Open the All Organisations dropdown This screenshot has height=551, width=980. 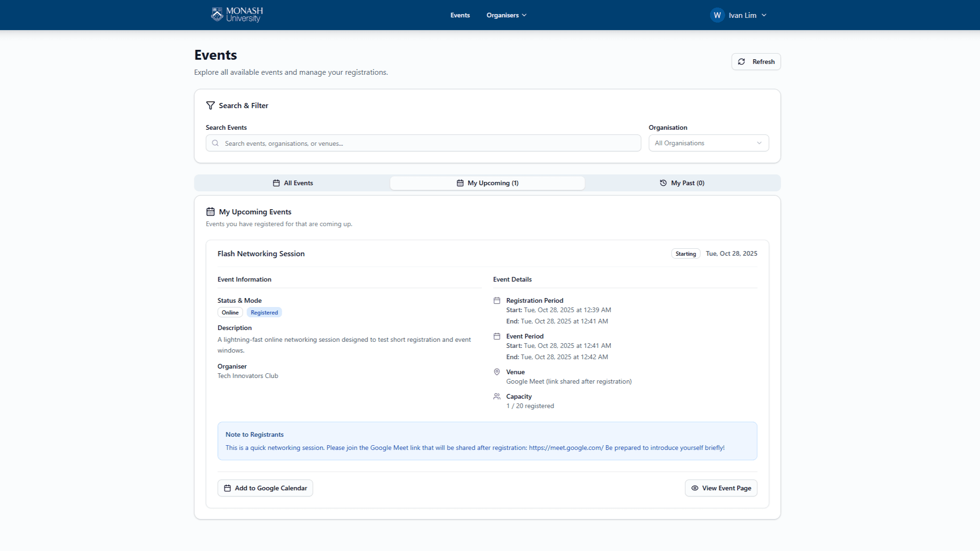point(708,143)
